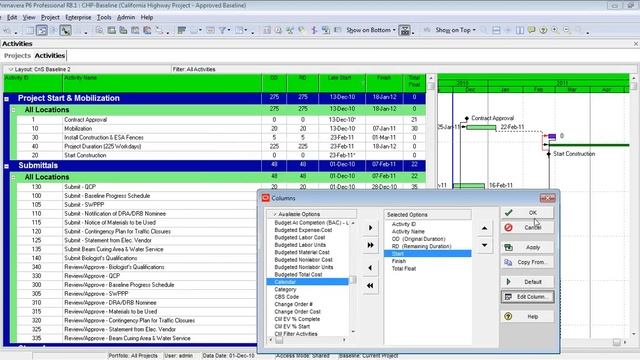This screenshot has width=640, height=360.
Task: Click the zoom in magnifier icon
Action: tap(555, 30)
